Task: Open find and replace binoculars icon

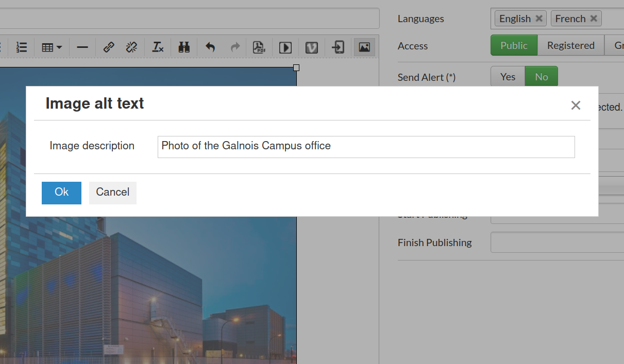Action: coord(184,47)
